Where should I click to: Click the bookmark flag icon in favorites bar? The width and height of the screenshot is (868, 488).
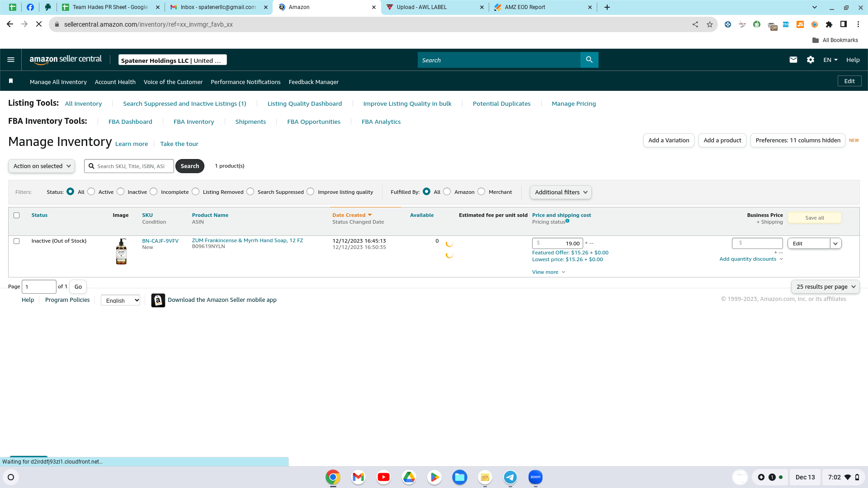tap(11, 81)
